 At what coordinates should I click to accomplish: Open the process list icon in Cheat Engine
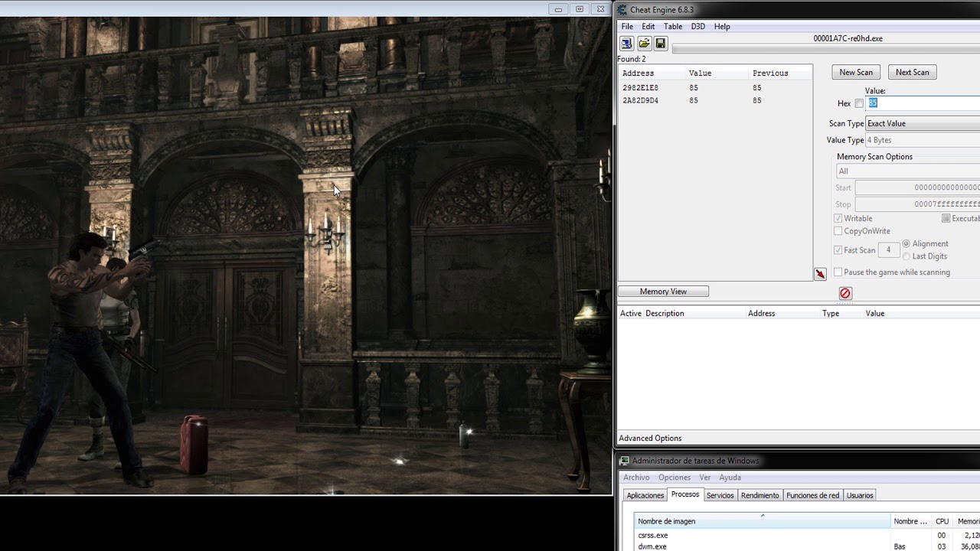pyautogui.click(x=626, y=44)
